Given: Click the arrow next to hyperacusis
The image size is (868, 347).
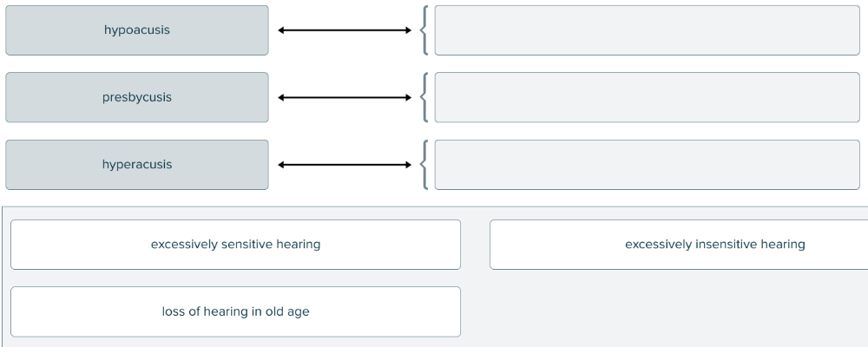Looking at the screenshot, I should pos(345,165).
